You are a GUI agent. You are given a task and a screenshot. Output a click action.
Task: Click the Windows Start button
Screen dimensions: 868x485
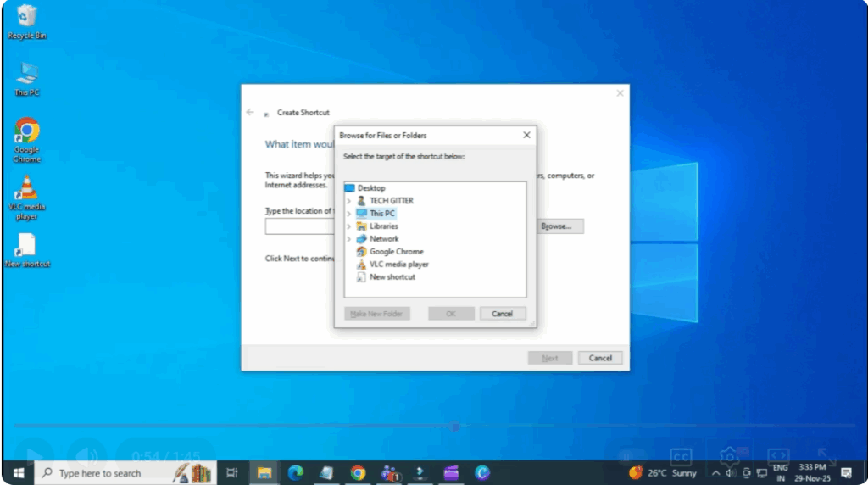(17, 472)
